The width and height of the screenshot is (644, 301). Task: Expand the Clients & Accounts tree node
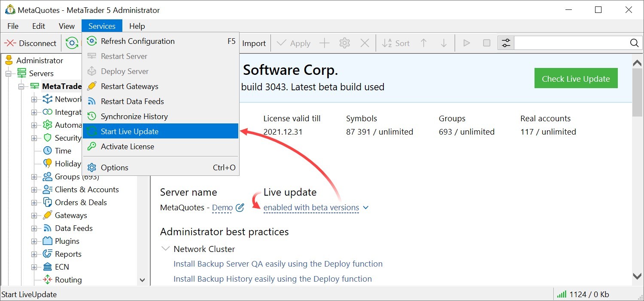34,190
